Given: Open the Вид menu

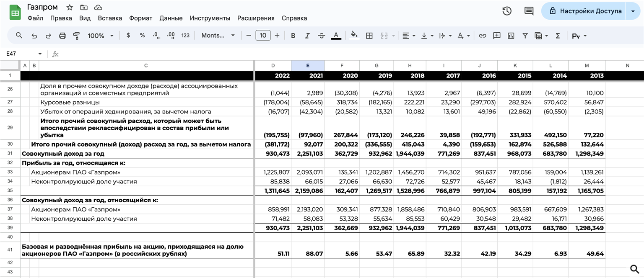Looking at the screenshot, I should point(85,18).
